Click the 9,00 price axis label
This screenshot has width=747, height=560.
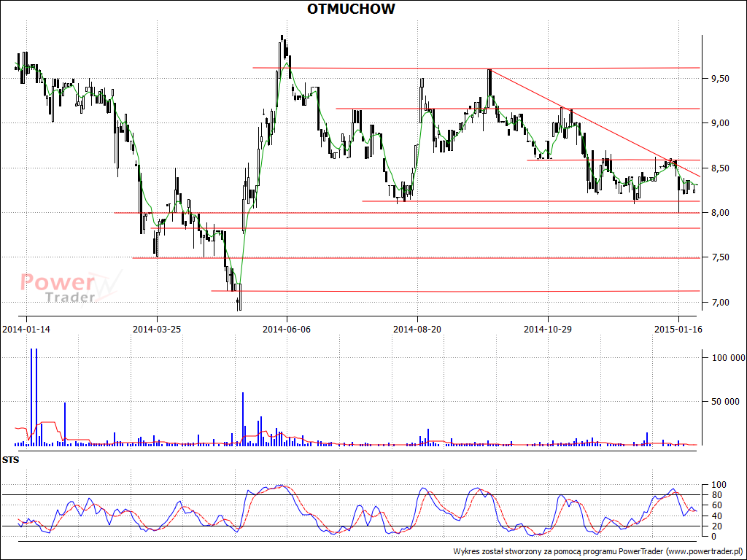coord(720,123)
